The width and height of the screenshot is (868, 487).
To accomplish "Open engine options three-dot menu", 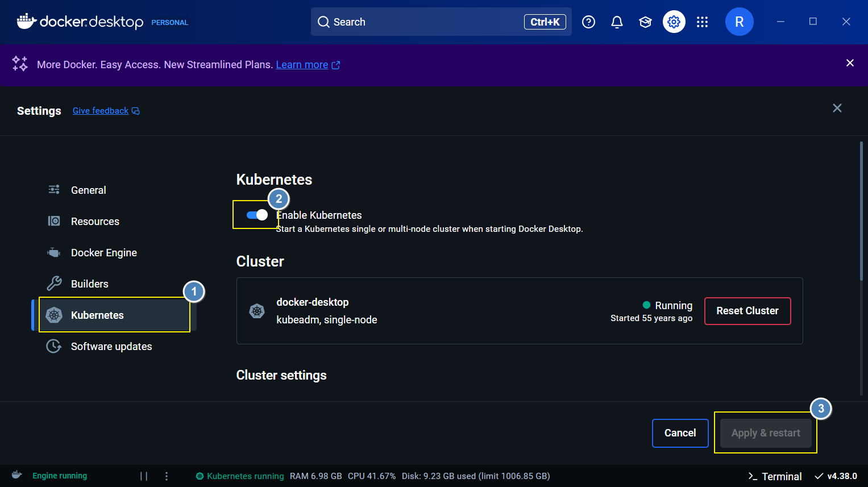I will tap(167, 476).
